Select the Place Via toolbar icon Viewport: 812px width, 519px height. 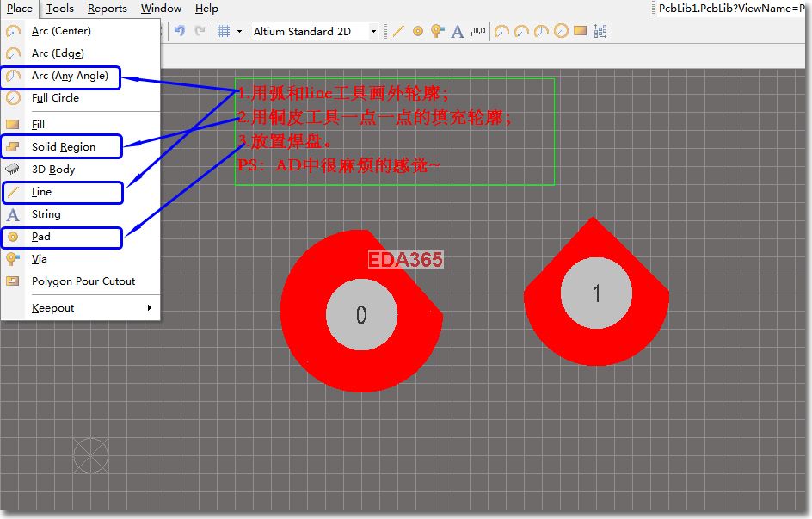pyautogui.click(x=438, y=32)
